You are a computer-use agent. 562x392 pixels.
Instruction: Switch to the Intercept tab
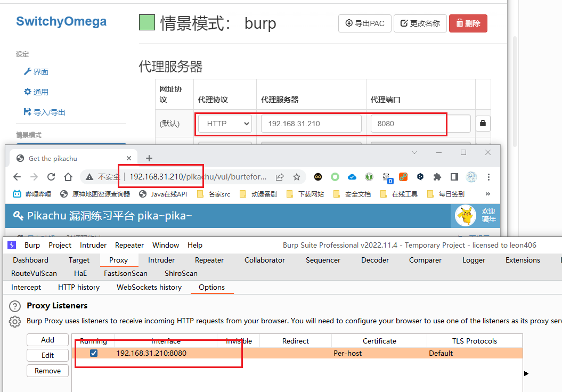click(26, 287)
